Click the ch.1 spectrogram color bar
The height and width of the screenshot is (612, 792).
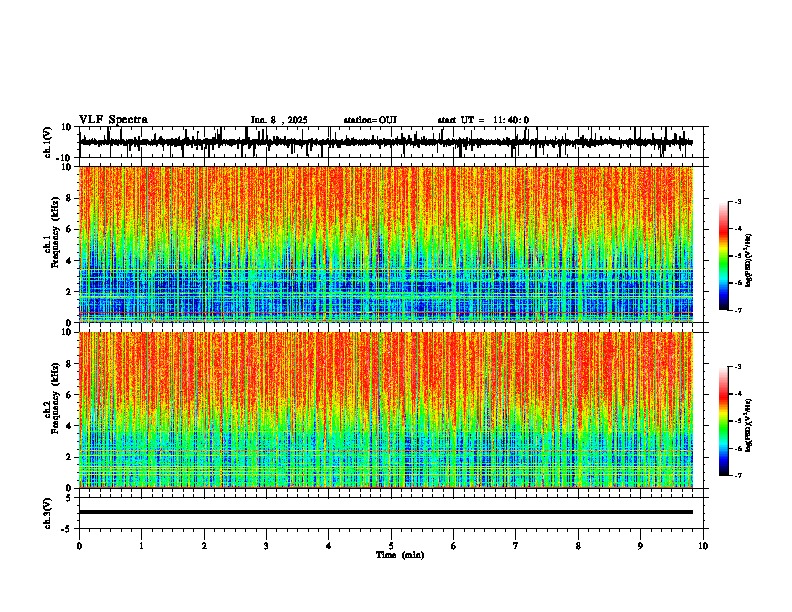(723, 256)
